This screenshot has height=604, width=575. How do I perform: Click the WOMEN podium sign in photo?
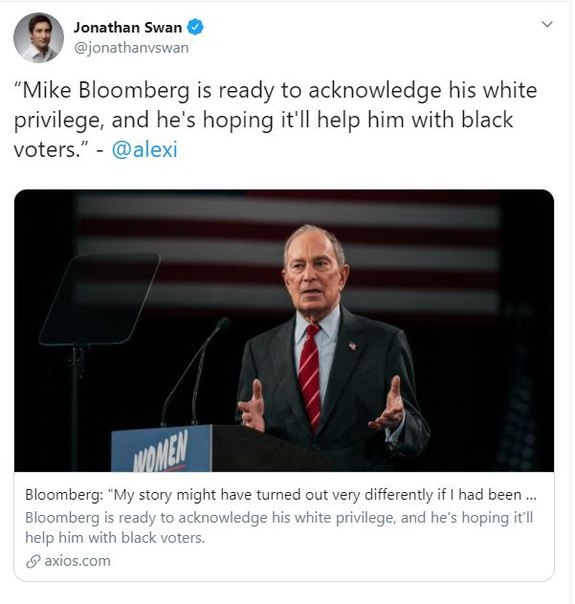tap(161, 448)
